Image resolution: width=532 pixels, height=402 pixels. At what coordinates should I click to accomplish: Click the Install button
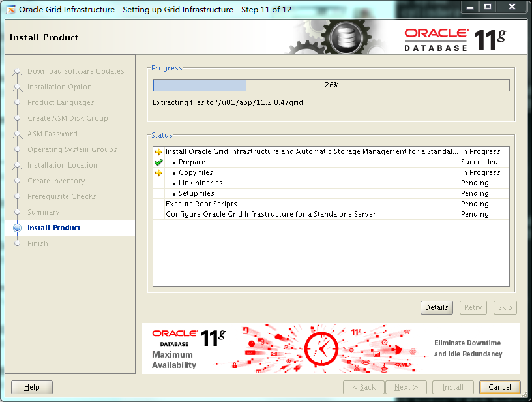pyautogui.click(x=452, y=387)
